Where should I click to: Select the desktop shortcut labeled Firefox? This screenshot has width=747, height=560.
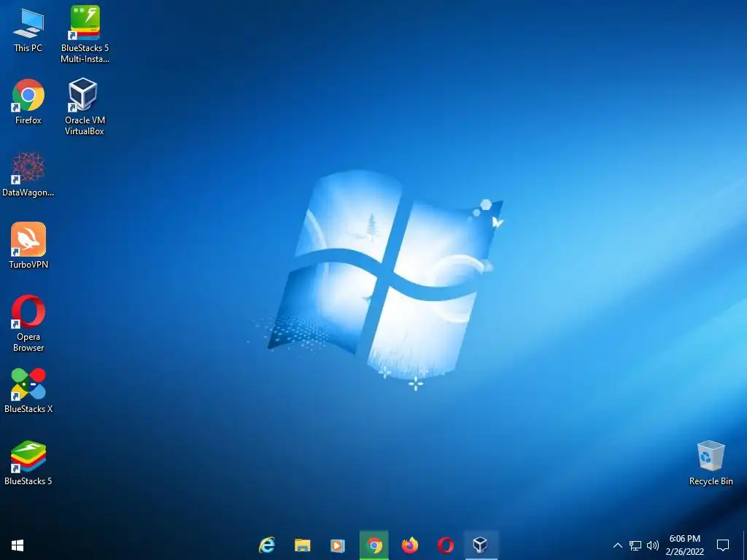[x=28, y=102]
